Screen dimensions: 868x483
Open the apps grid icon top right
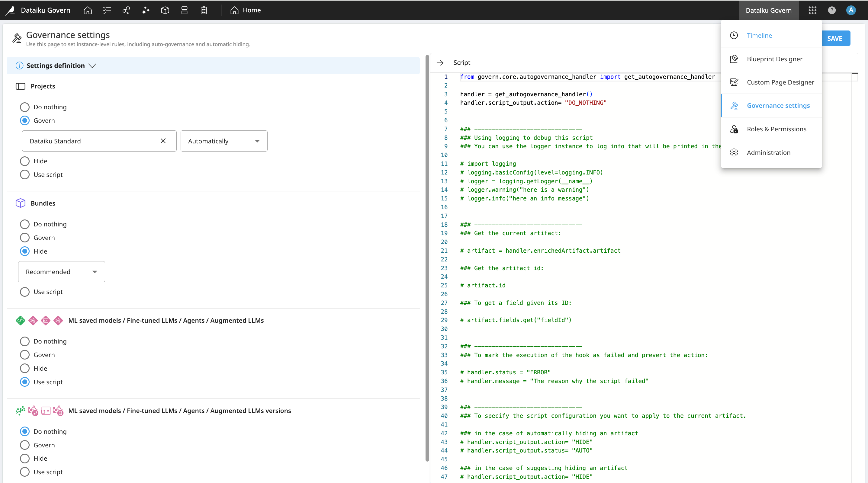pos(812,10)
